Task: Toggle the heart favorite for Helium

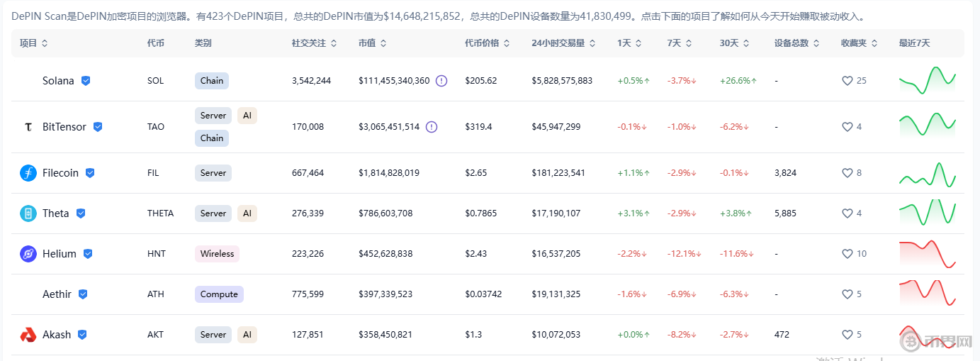Action: [847, 254]
